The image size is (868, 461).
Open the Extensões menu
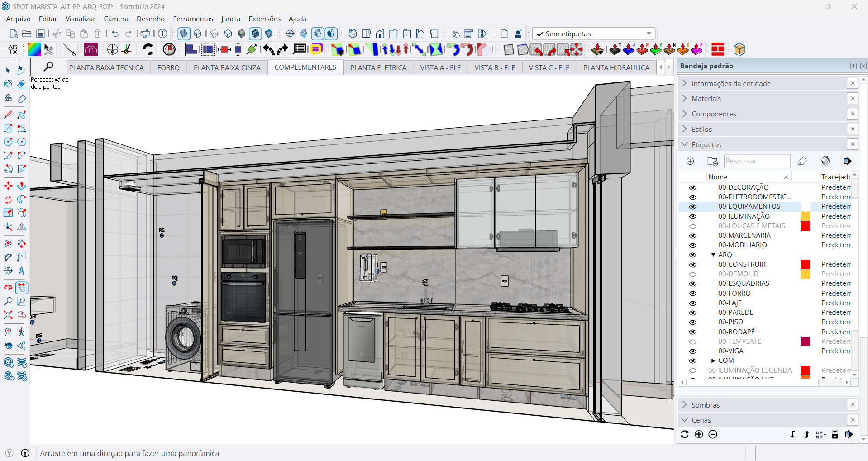click(264, 19)
